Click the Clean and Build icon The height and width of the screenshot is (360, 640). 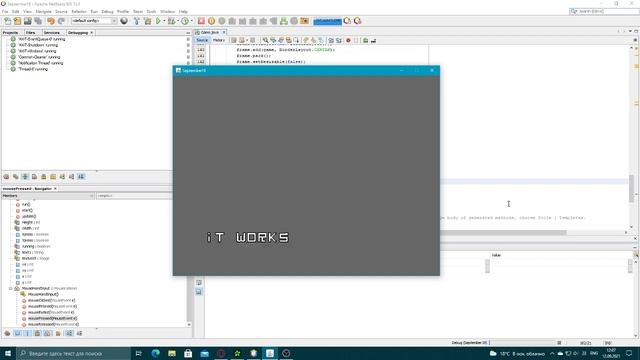click(147, 21)
